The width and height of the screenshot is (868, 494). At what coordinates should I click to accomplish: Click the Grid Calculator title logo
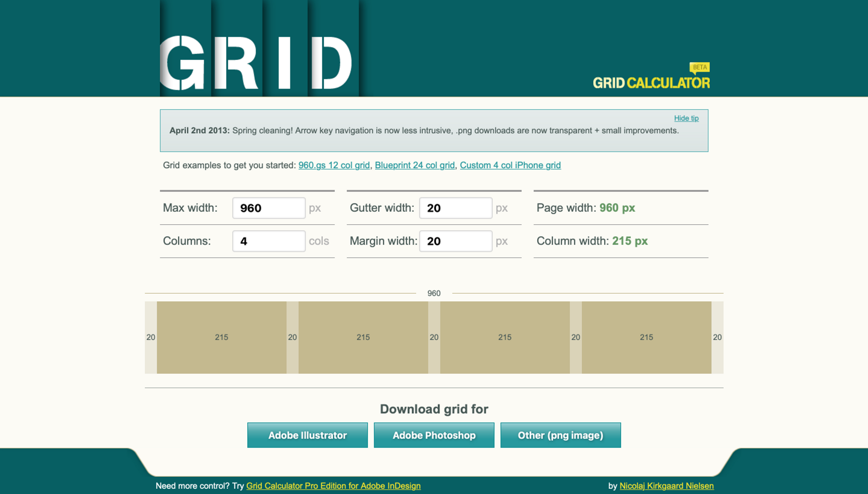tap(651, 83)
